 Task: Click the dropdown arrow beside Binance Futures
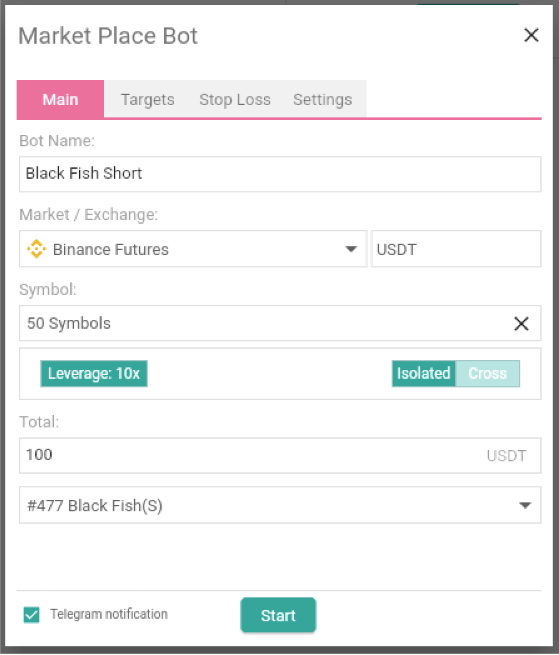[x=351, y=249]
